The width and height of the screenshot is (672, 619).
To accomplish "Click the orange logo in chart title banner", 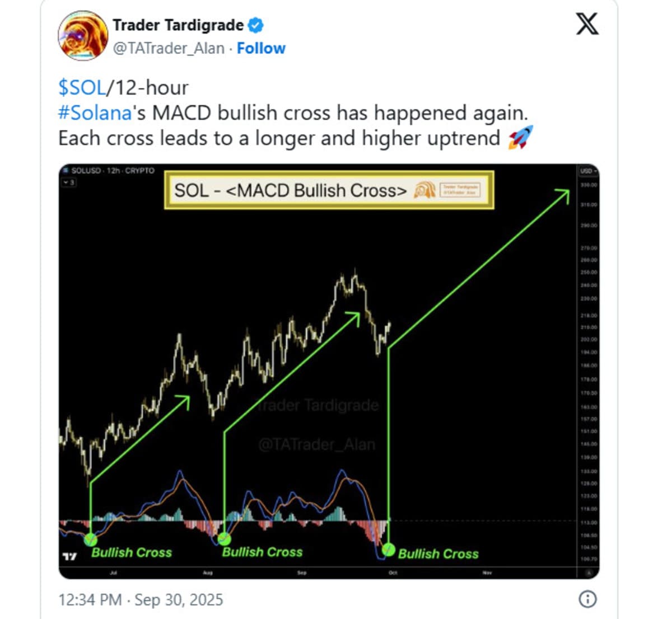I will 424,190.
